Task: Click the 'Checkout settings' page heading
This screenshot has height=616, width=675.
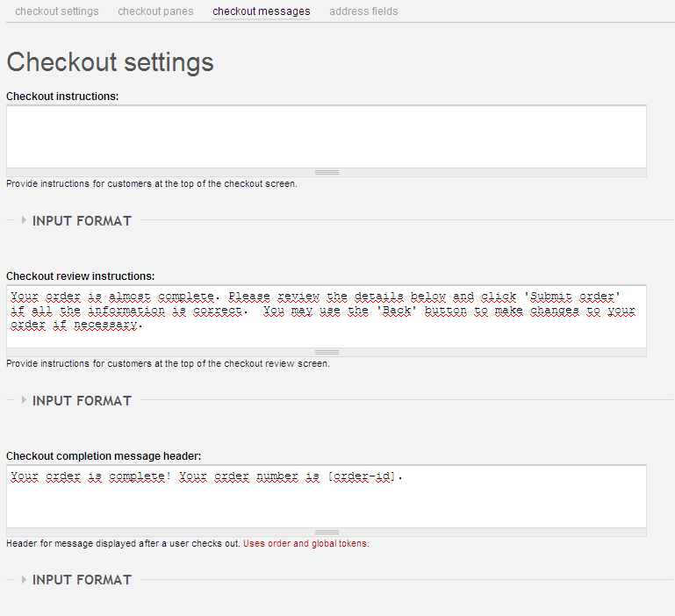Action: 111,62
